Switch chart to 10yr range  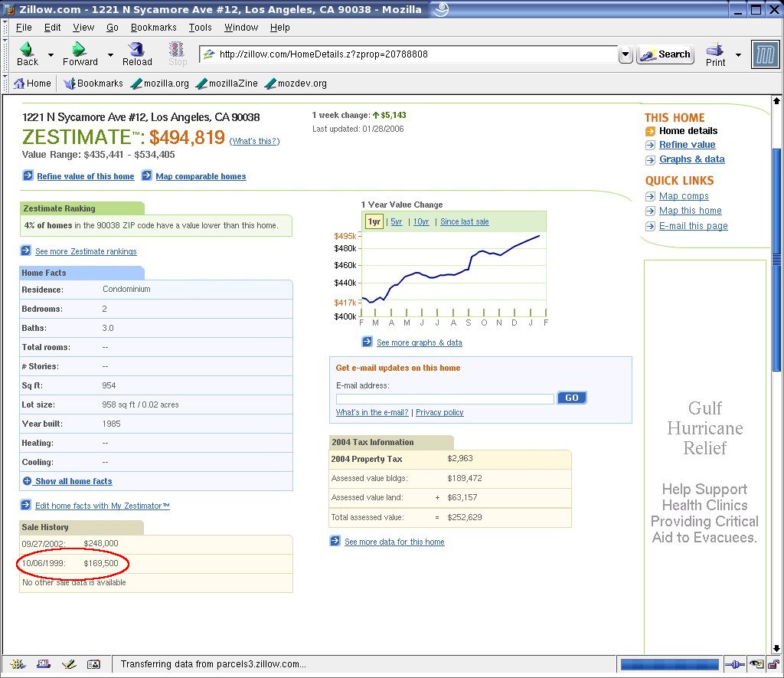tap(421, 221)
